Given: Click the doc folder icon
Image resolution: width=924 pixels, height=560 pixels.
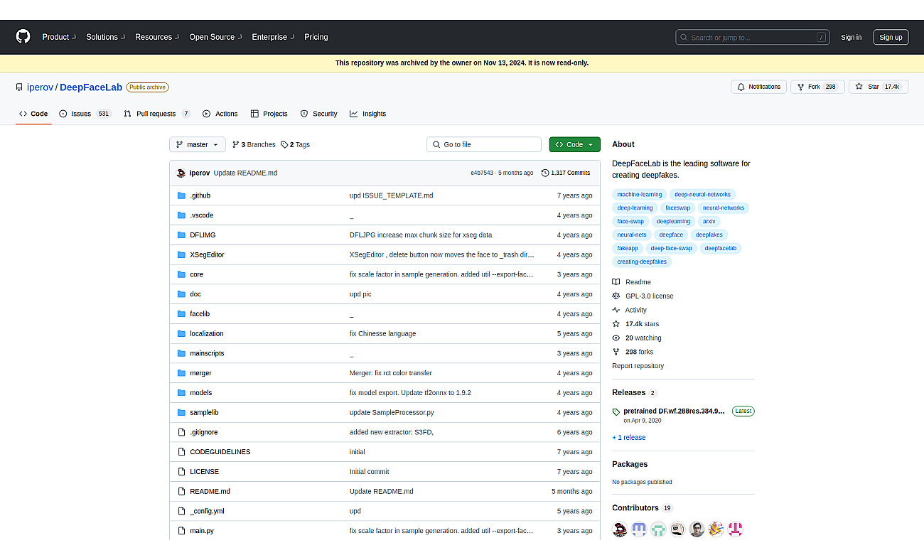Looking at the screenshot, I should pyautogui.click(x=182, y=294).
